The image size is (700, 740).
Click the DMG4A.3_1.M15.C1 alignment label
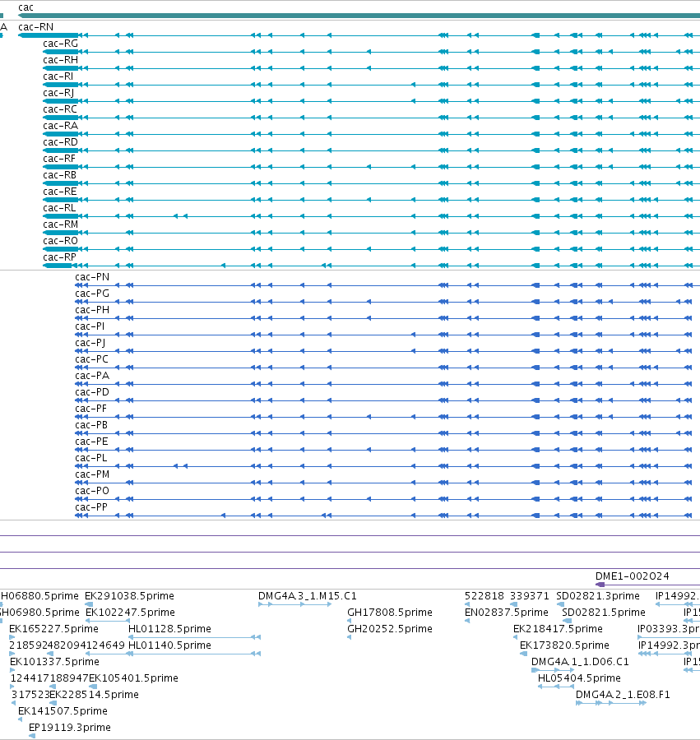tap(308, 596)
